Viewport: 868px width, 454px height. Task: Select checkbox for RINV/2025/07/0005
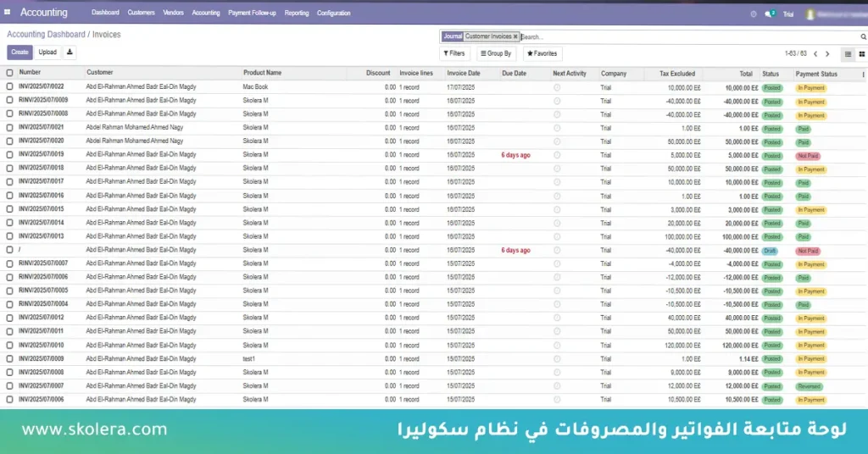(9, 291)
